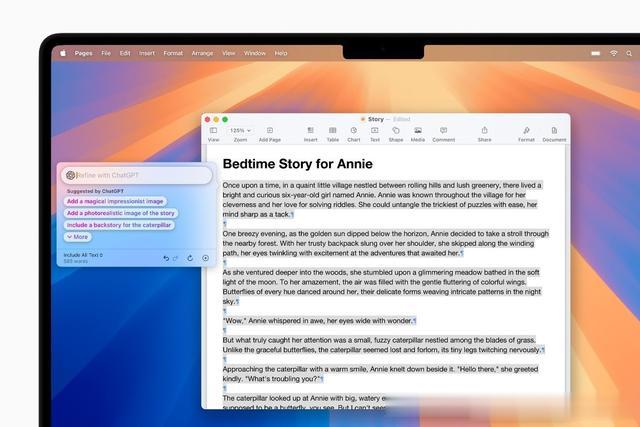Insert a Table from the toolbar

coord(333,131)
